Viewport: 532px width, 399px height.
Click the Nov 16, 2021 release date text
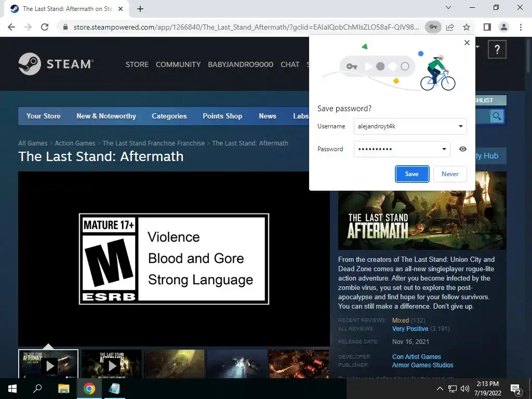[x=410, y=342]
